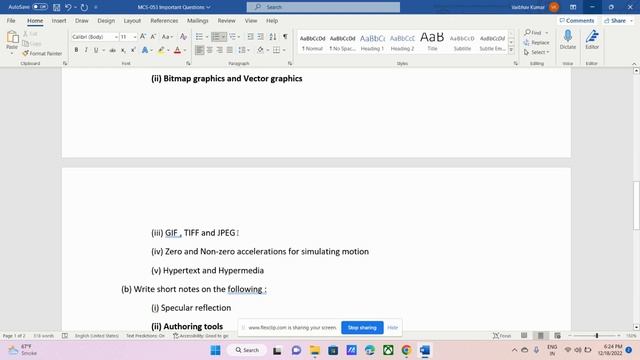Viewport: 640px width, 360px height.
Task: Apply the No Spacing style
Action: click(x=342, y=42)
